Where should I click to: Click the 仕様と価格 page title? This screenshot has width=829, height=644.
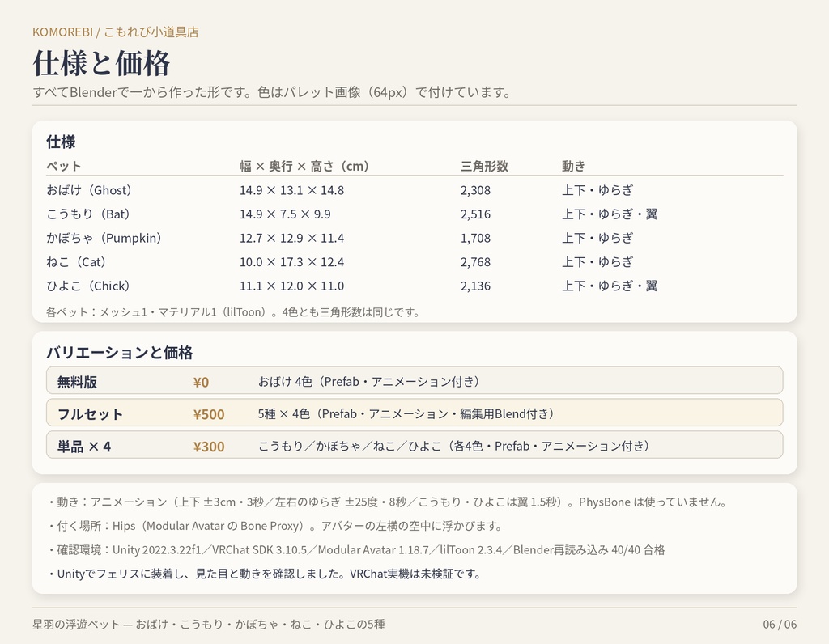tap(101, 63)
